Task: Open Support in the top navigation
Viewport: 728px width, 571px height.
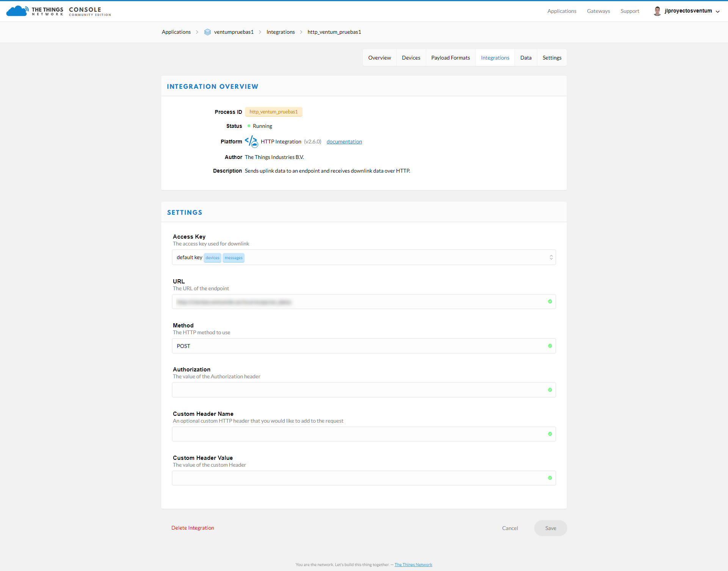Action: click(629, 11)
